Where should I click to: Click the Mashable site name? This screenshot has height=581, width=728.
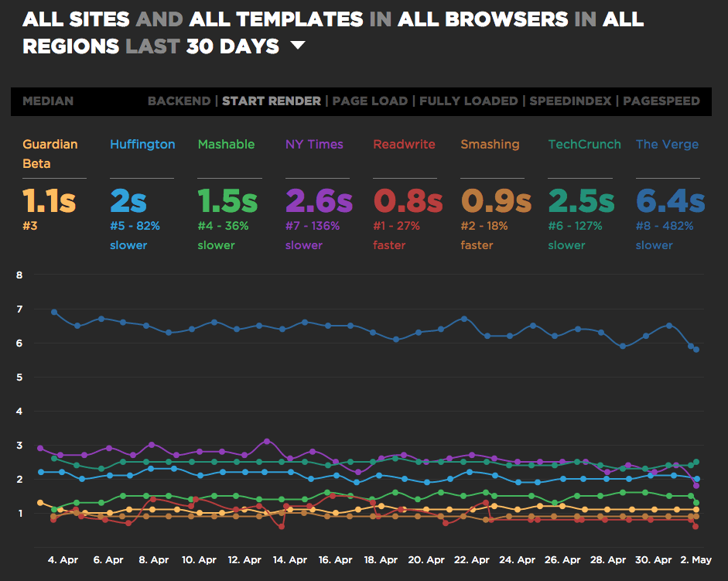tap(226, 145)
